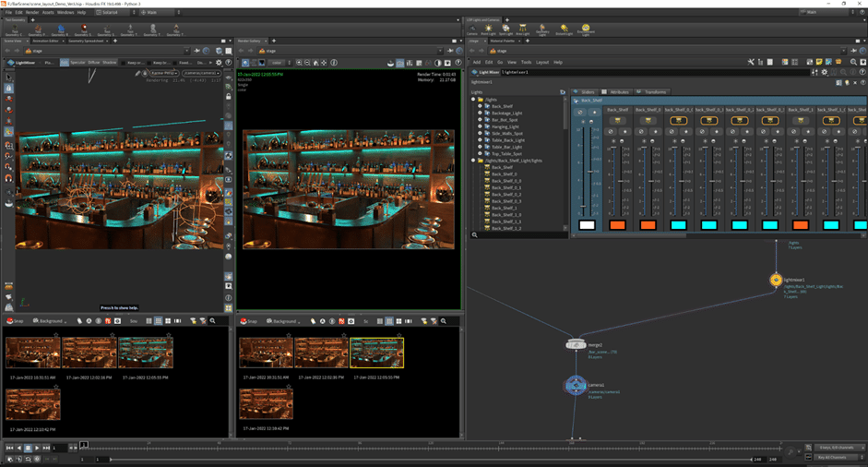Toggle the Bar_Bot_Spot light visibility dot
The width and height of the screenshot is (868, 467).
480,120
